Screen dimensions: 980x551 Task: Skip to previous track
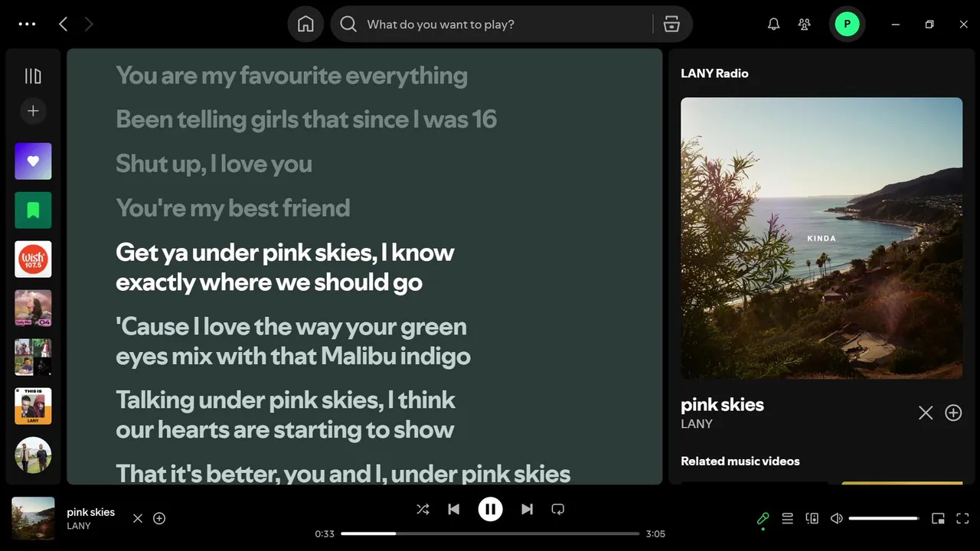[x=454, y=509]
